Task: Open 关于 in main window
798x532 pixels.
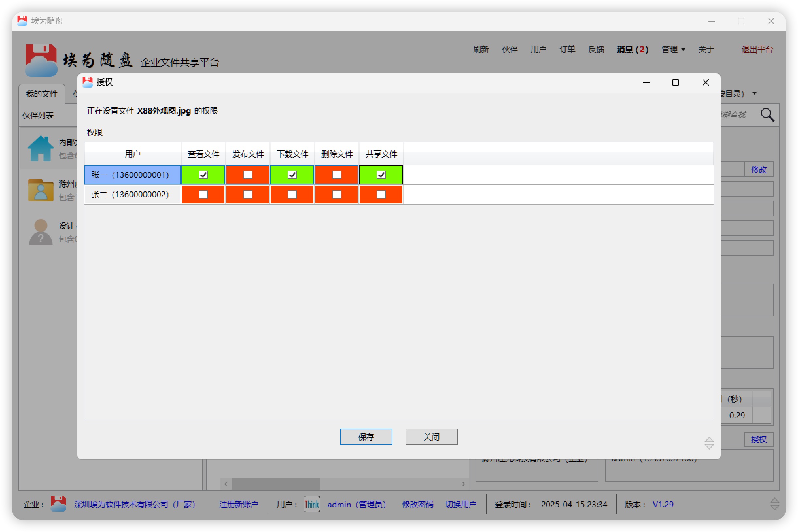Action: point(706,50)
